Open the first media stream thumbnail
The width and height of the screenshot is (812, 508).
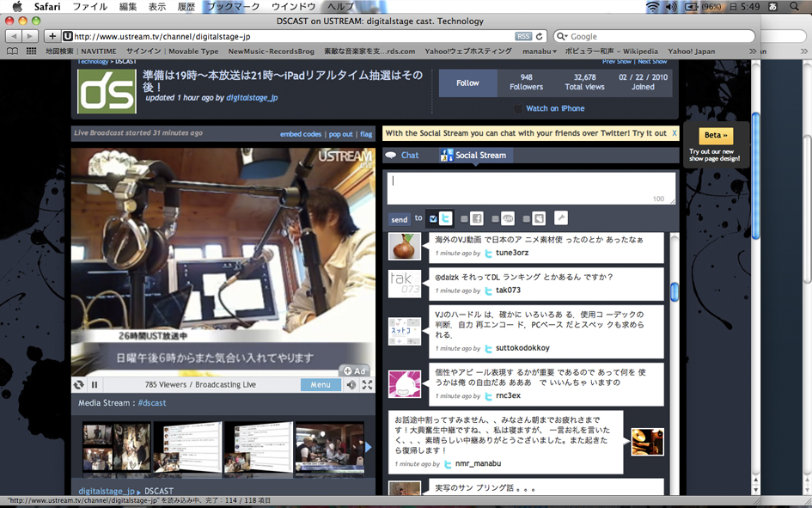coord(117,449)
